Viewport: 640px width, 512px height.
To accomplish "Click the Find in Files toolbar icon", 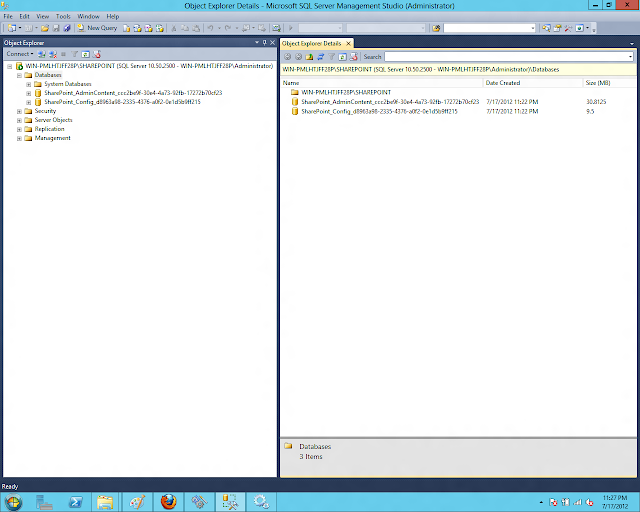I will (x=436, y=28).
